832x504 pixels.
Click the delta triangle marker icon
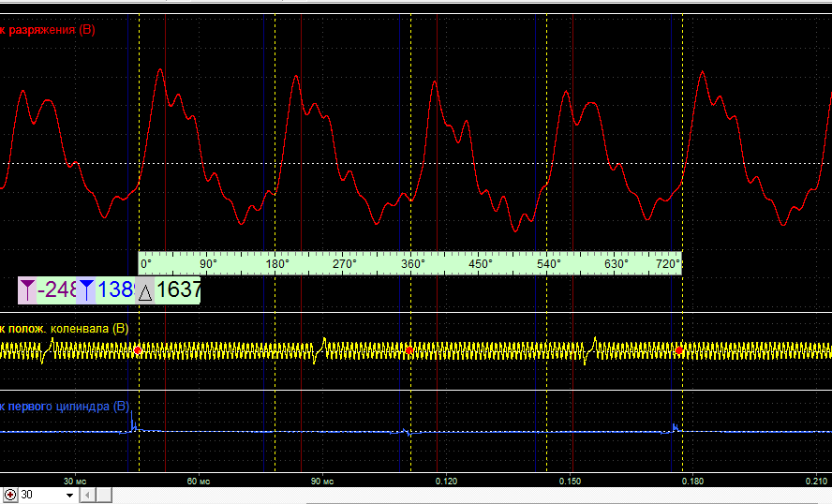coord(145,290)
